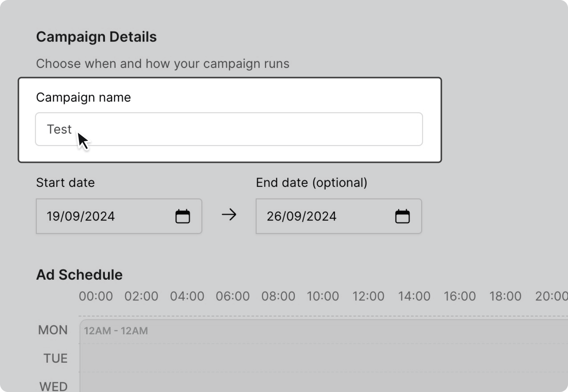
Task: Click the 18:00 time column header
Action: point(505,296)
